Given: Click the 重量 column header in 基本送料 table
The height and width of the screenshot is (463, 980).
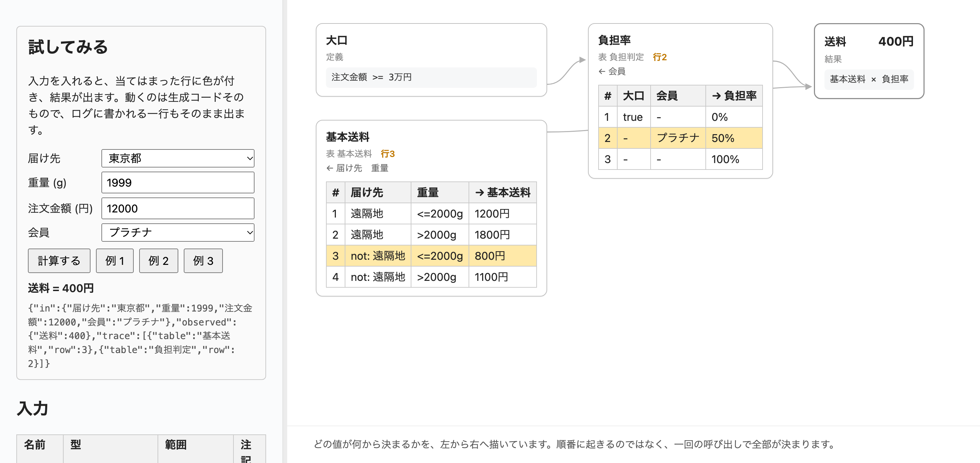Looking at the screenshot, I should click(440, 192).
